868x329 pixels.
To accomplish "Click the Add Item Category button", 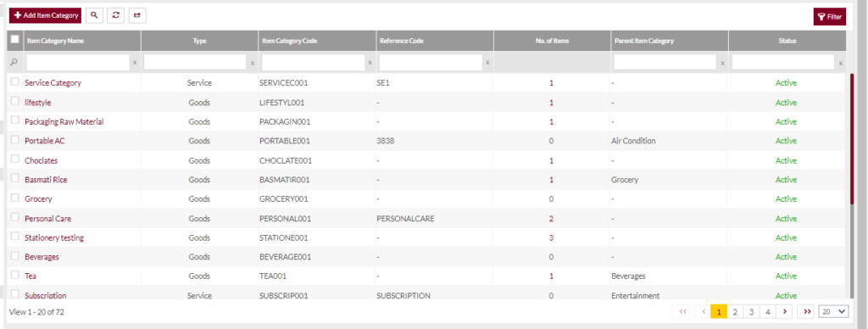I will 46,15.
